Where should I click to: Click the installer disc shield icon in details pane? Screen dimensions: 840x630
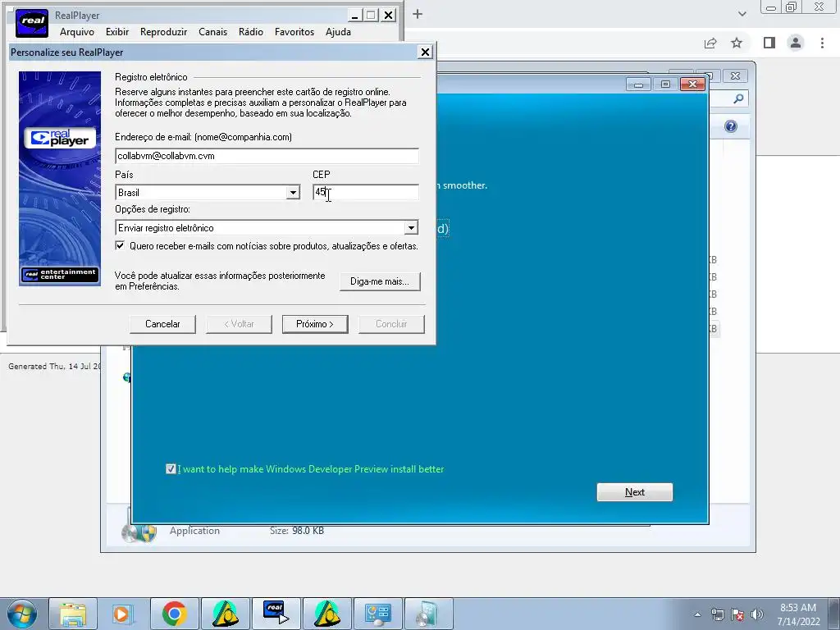tap(139, 532)
